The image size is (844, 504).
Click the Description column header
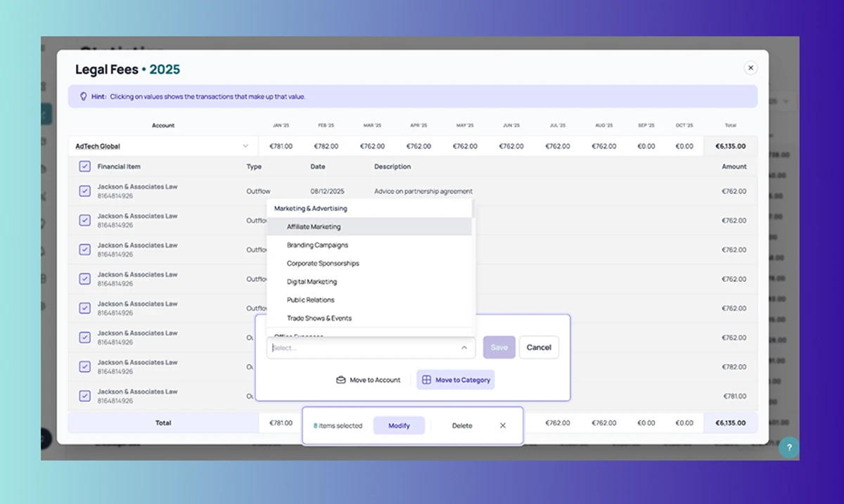click(392, 167)
